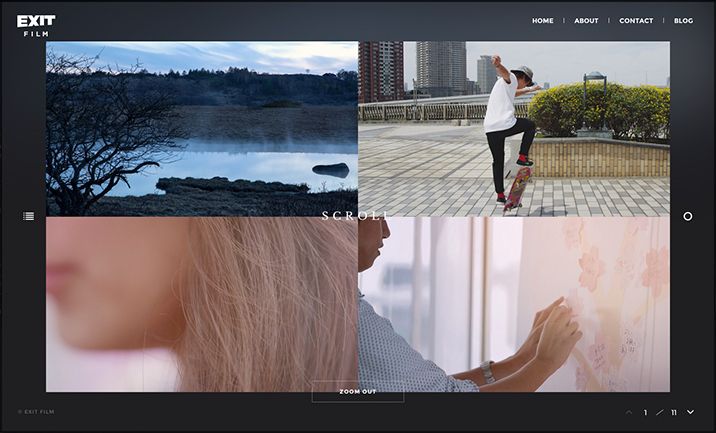Screen dimensions: 716x433
Task: Open the skateboarder video thumbnail
Action: click(x=514, y=128)
